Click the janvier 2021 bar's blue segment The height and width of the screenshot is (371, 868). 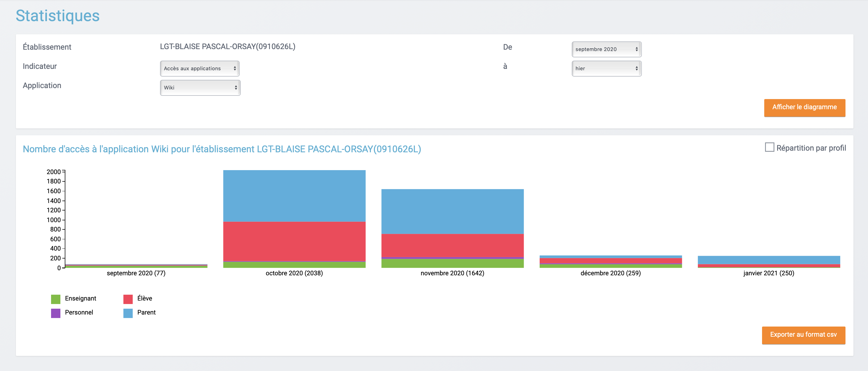coord(769,260)
